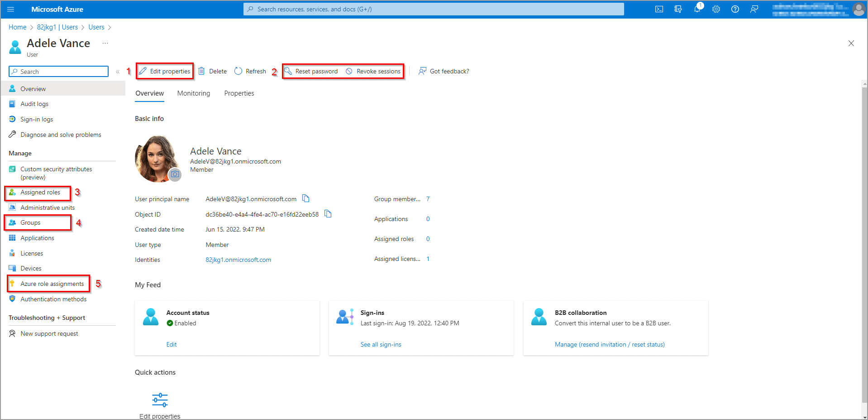Screen dimensions: 868x420
Task: Click the Group memberships count 7
Action: [428, 199]
